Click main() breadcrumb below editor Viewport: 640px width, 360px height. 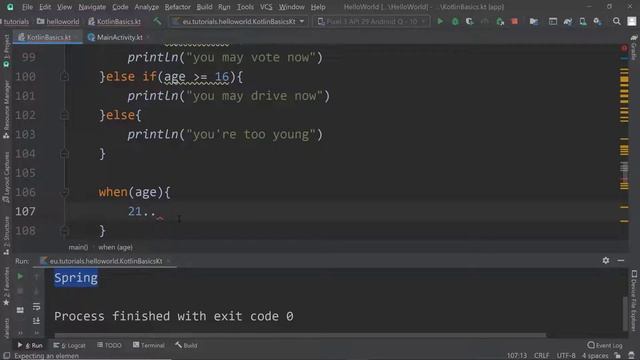(x=78, y=247)
